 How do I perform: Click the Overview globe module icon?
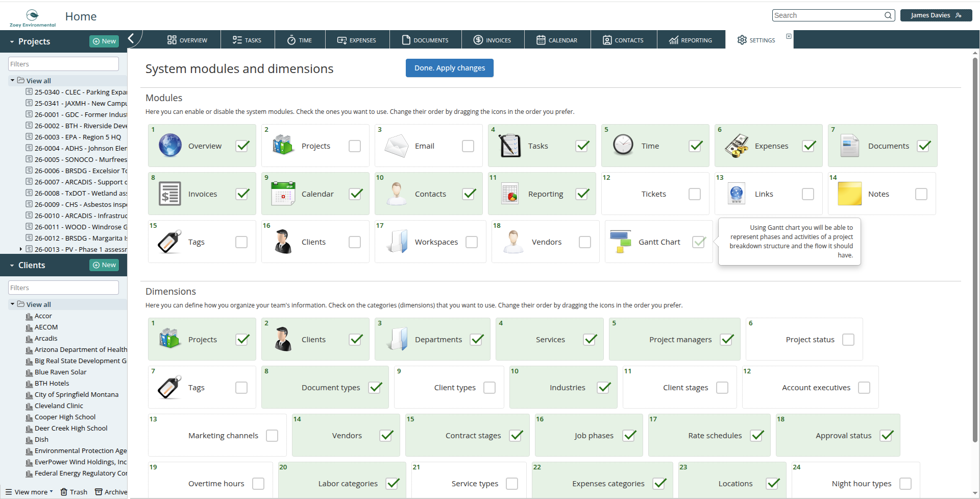[170, 146]
